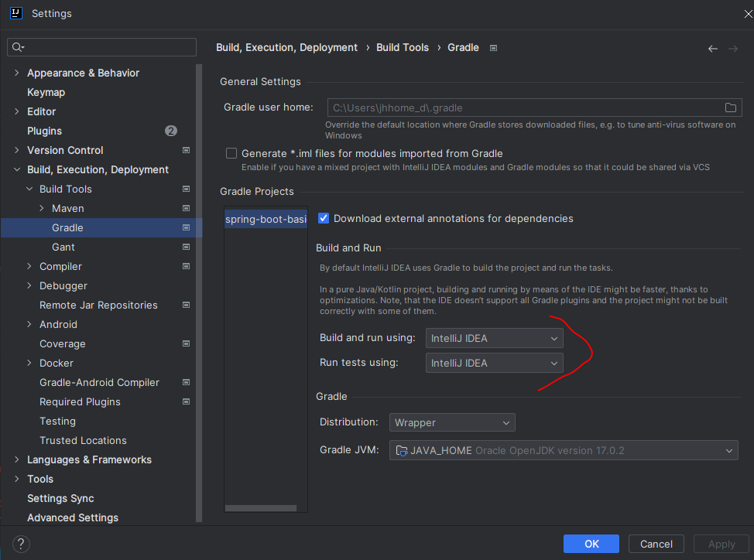754x560 pixels.
Task: Click the Apply button
Action: pos(721,544)
